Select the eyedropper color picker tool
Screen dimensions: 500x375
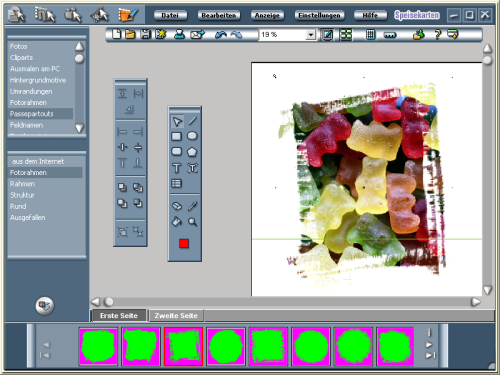coord(192,206)
